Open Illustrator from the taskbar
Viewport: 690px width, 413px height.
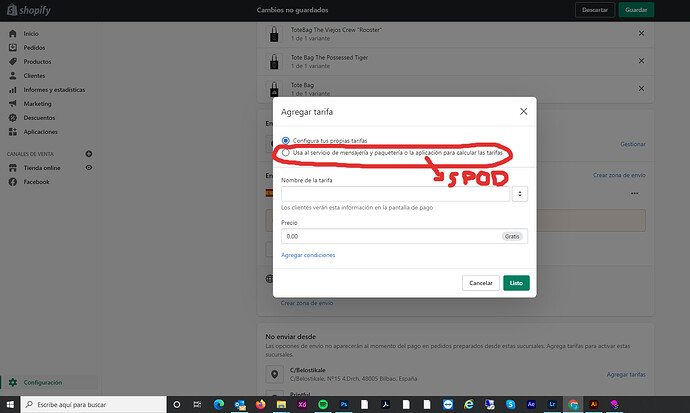pos(594,404)
